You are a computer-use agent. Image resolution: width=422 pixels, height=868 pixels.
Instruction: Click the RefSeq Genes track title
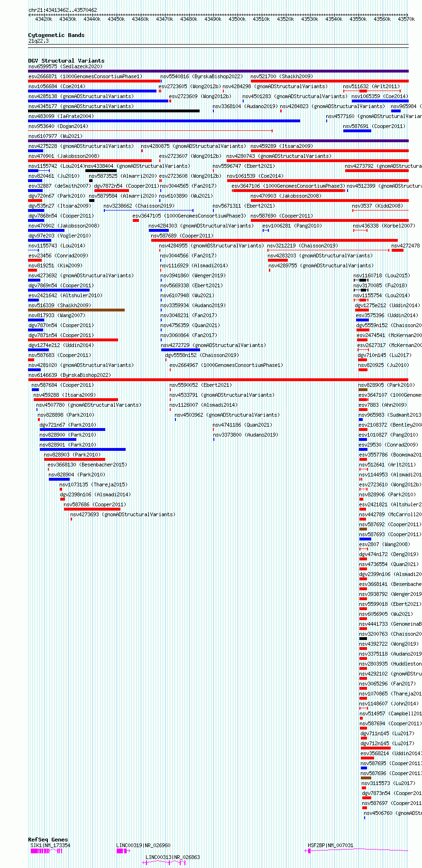pos(48,840)
